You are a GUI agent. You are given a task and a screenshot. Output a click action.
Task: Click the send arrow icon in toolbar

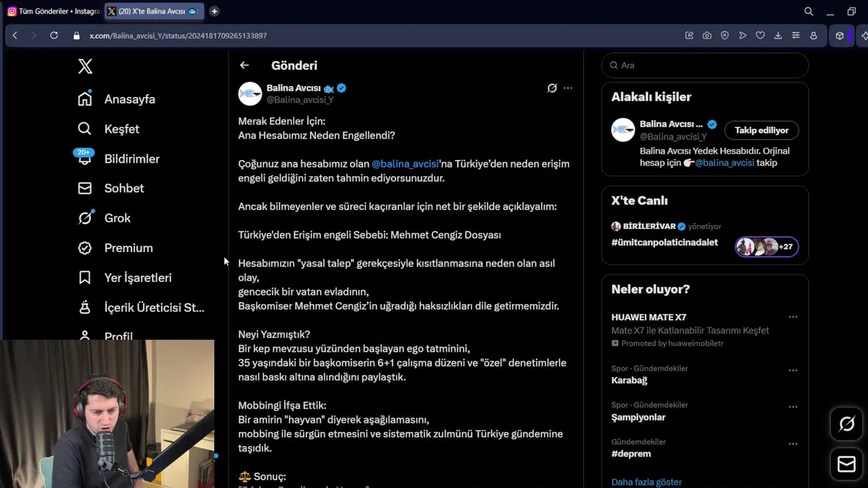coord(743,35)
